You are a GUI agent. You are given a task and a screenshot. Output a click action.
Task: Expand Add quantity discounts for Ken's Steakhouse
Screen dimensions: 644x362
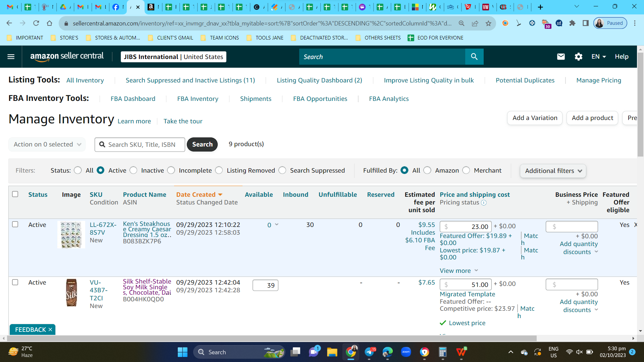[x=579, y=248]
